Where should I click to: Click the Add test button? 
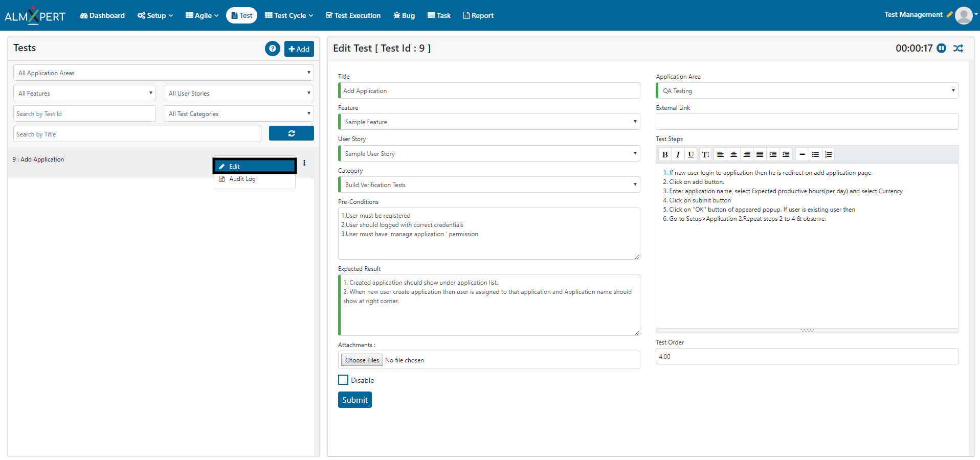pyautogui.click(x=299, y=49)
